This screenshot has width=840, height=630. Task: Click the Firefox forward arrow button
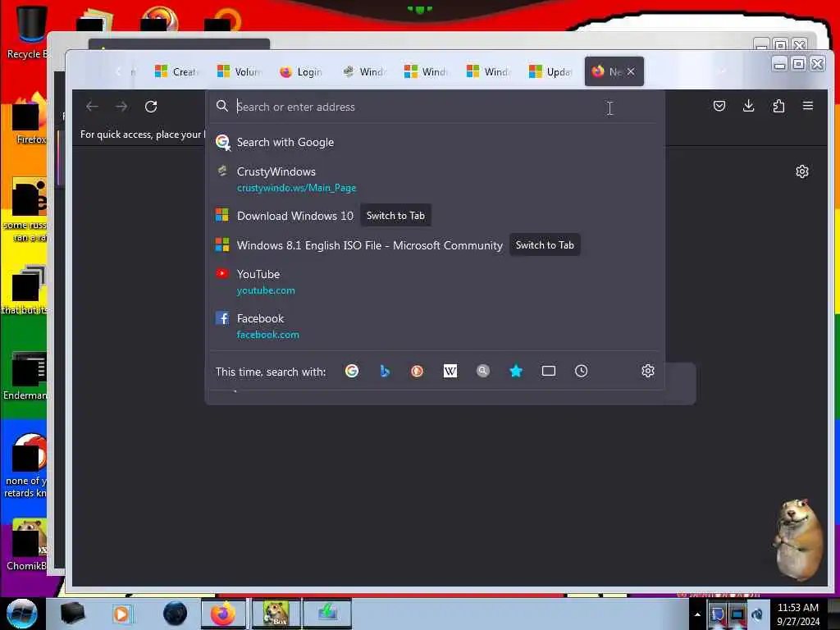pos(121,107)
